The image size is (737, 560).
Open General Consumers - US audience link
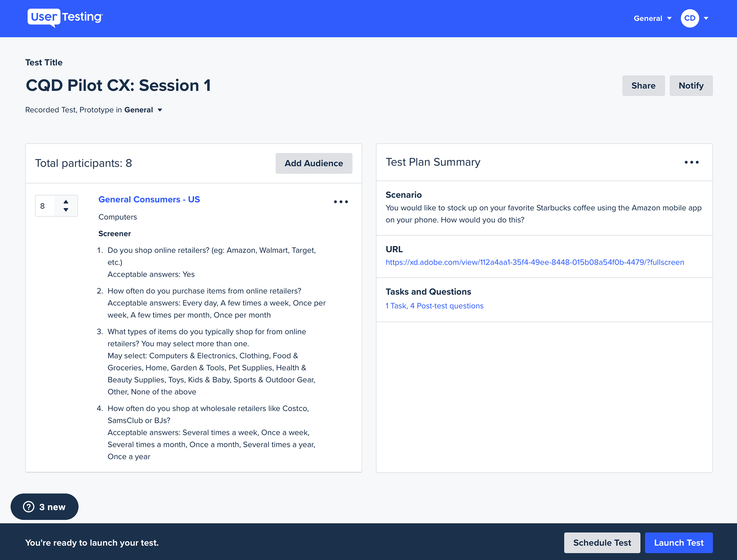149,200
